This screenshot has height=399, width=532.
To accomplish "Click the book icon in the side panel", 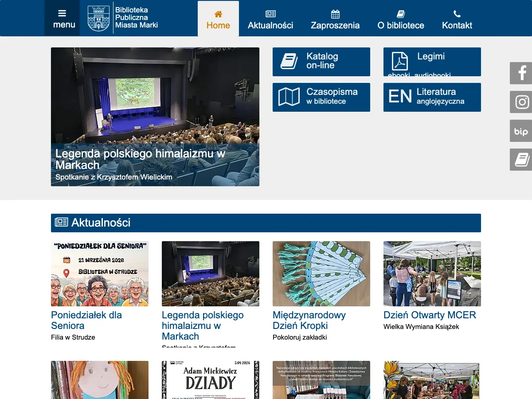I will click(x=521, y=160).
